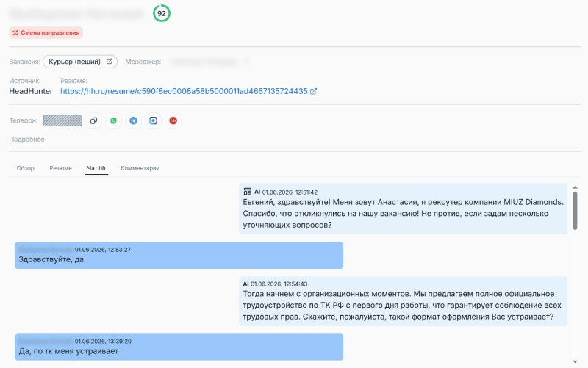Click the Источник label
Image resolution: width=588 pixels, height=368 pixels.
point(25,81)
